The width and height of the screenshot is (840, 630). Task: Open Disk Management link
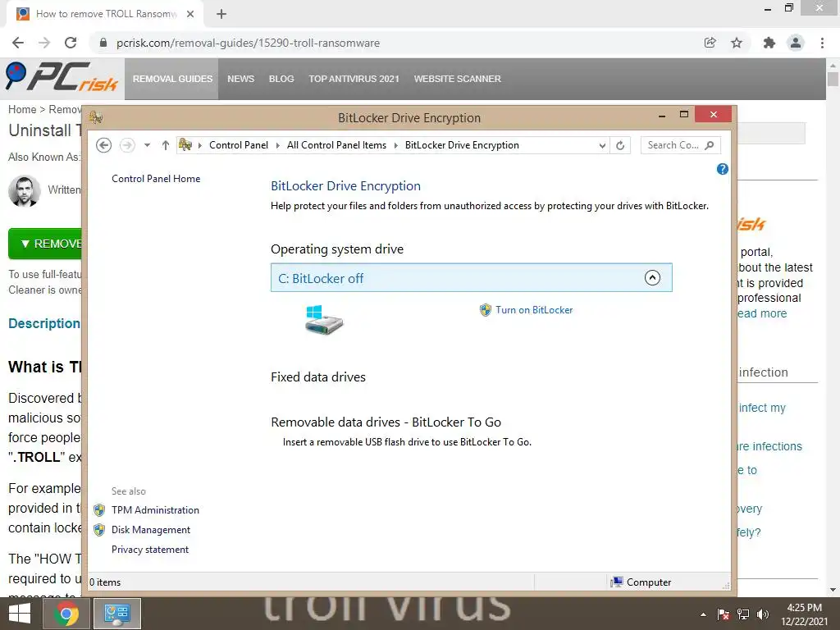[x=151, y=530]
